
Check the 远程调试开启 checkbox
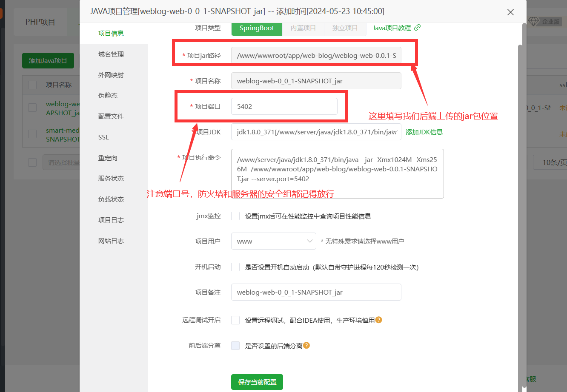pos(235,320)
